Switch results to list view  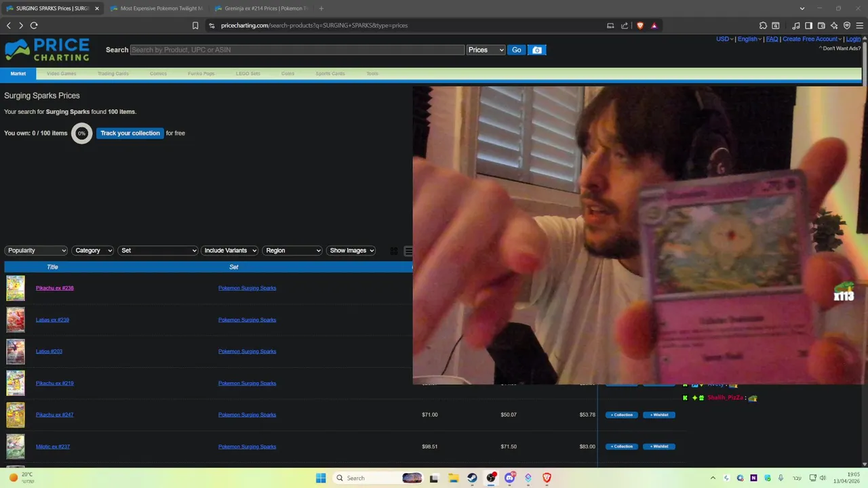(408, 251)
